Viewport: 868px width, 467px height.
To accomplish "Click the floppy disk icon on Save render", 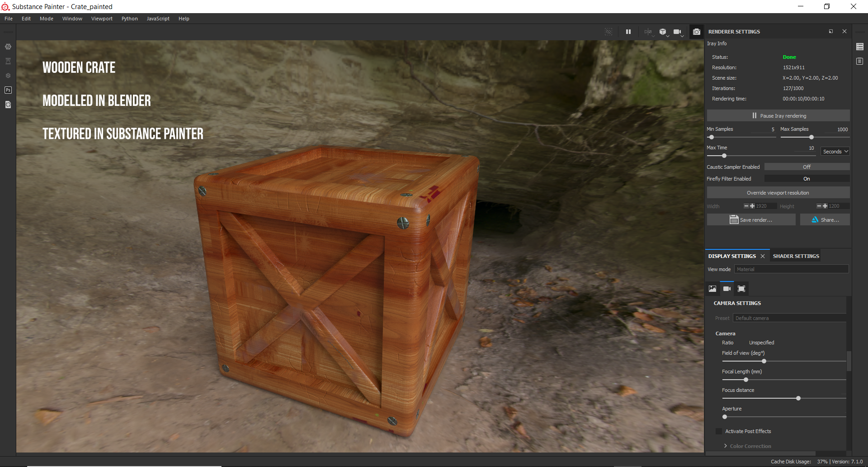I will click(734, 219).
